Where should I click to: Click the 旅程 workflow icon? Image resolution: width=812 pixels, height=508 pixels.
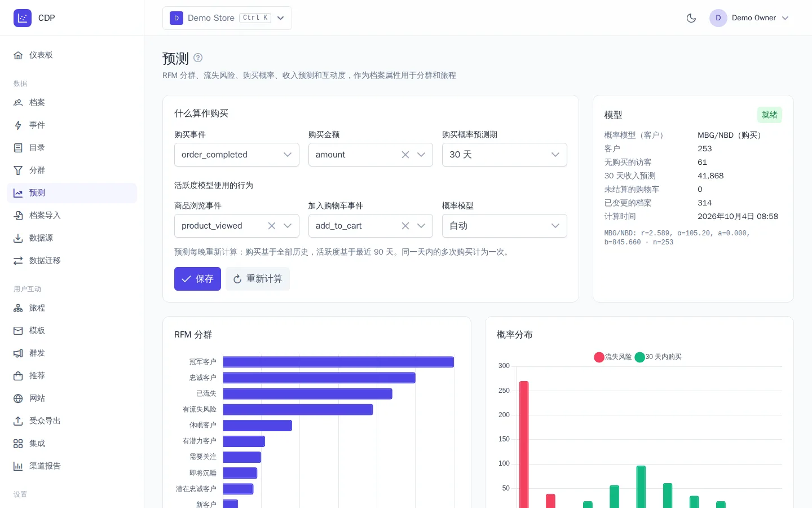click(18, 308)
